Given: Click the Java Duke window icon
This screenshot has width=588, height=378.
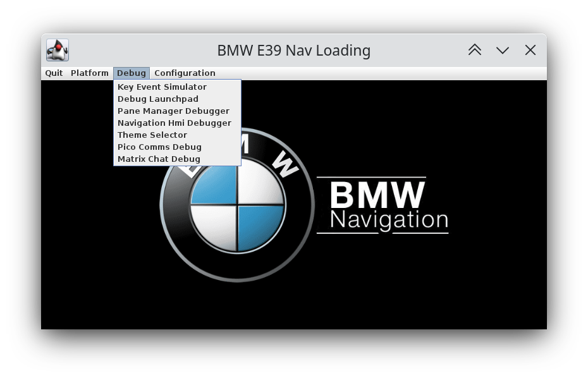Looking at the screenshot, I should click(x=58, y=50).
